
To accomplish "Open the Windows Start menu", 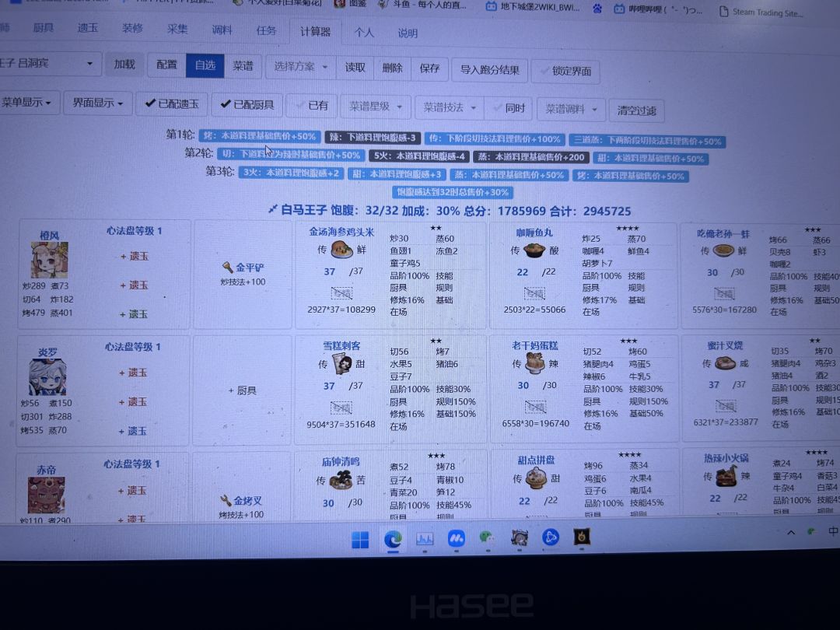I will (x=360, y=540).
